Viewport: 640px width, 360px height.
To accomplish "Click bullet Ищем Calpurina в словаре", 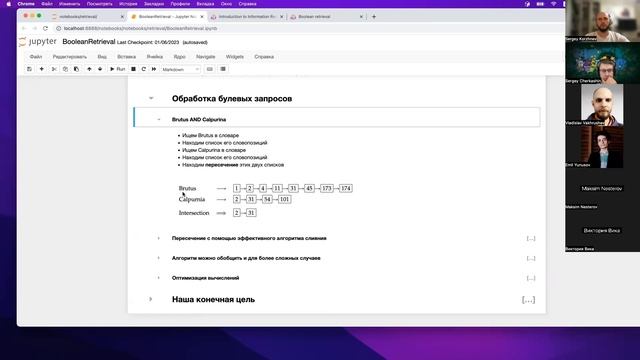I will (214, 150).
